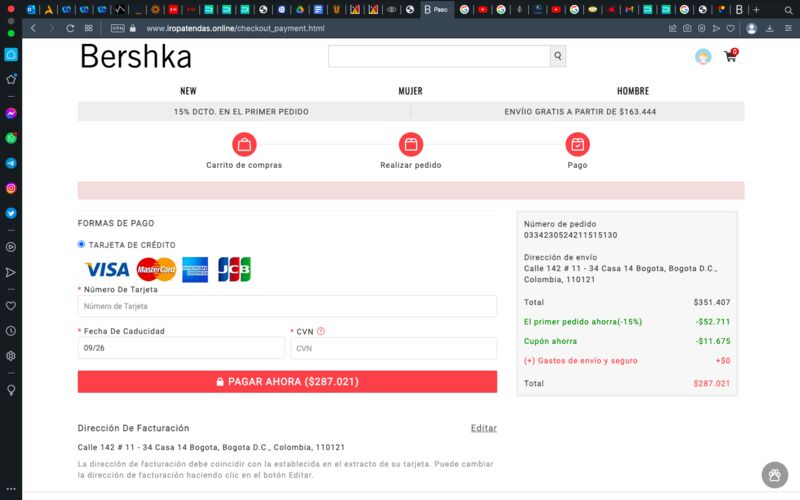Screen dimensions: 800x500
Task: Click ENVÍO GRATIS A PARTIR DE $163.444 banner
Action: (580, 112)
